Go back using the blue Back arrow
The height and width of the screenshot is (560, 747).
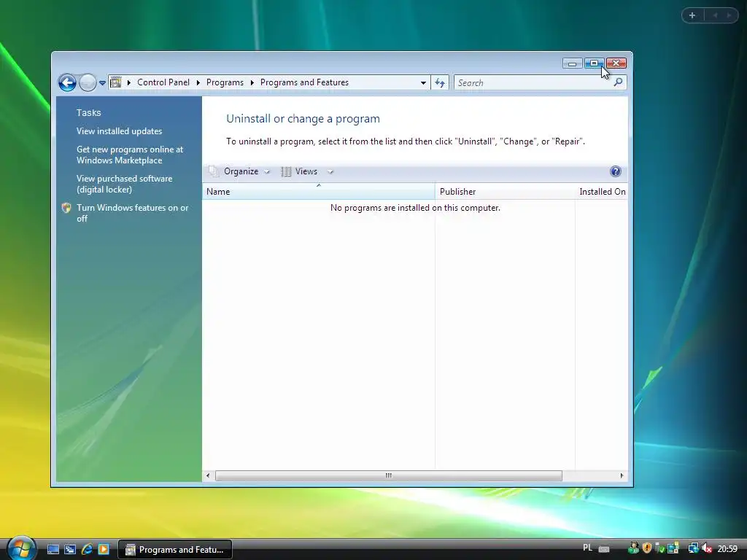(x=67, y=83)
